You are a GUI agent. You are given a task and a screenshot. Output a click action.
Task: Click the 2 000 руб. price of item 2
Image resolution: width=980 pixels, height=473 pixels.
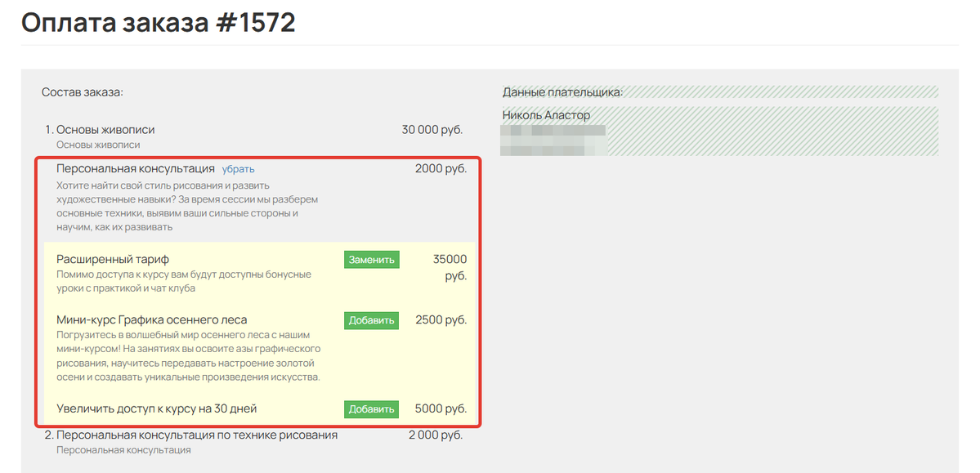pyautogui.click(x=436, y=435)
